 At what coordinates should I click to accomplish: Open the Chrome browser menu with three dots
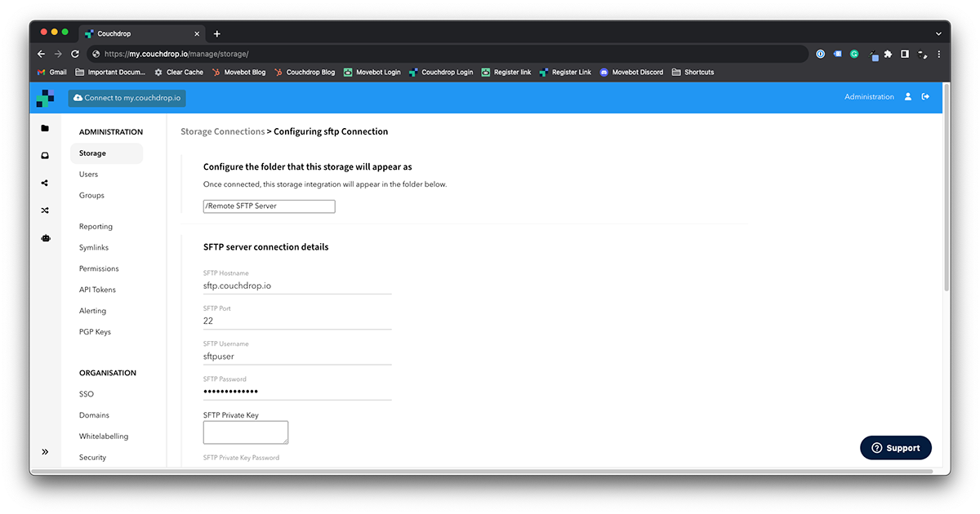939,53
